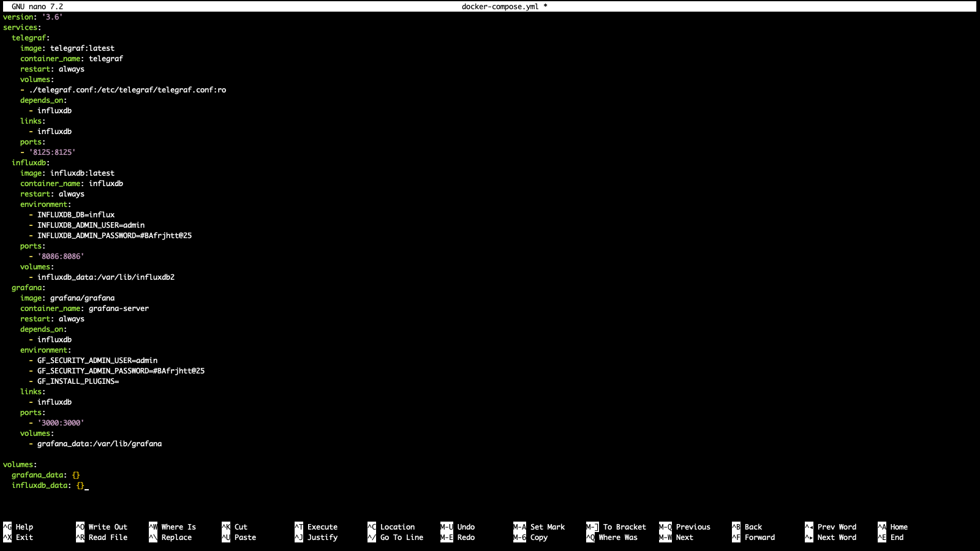Click the ^O Write Out shortcut
The height and width of the screenshot is (551, 980).
(x=102, y=527)
